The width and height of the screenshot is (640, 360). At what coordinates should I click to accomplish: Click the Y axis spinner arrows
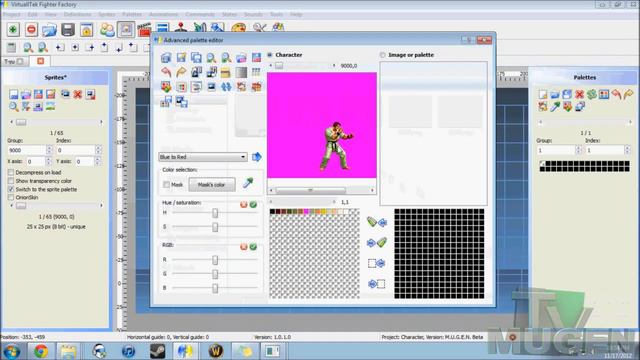pos(98,162)
